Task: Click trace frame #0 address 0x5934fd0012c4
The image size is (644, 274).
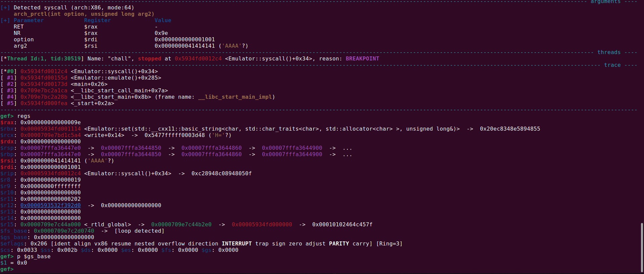Action: pyautogui.click(x=44, y=71)
